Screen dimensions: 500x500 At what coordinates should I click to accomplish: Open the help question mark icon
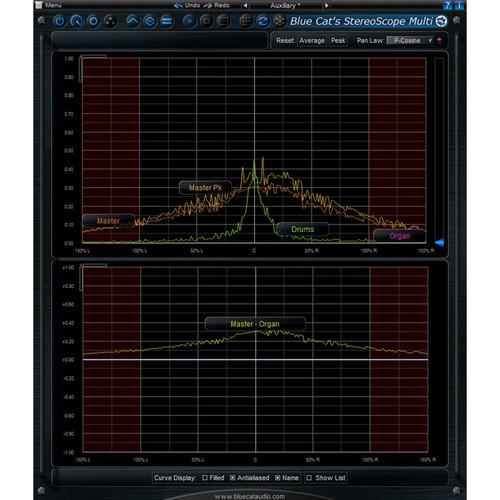click(x=448, y=5)
